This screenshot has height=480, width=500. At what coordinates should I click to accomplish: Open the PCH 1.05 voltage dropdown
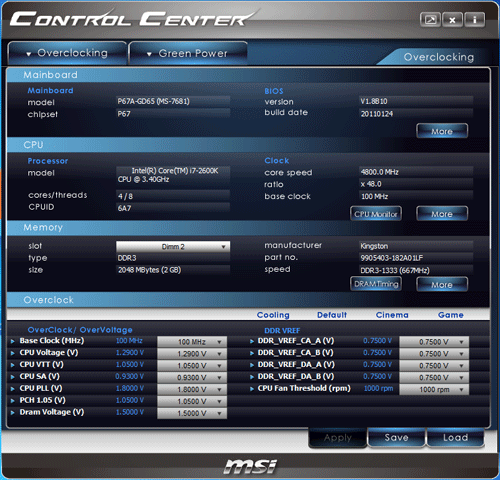point(192,401)
